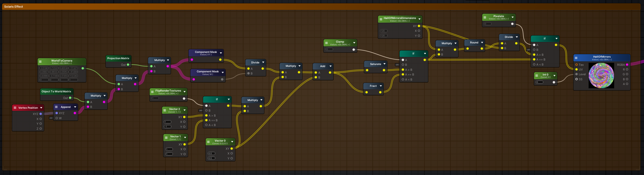644x175 pixels.
Task: Select the Object To World Matrix node title
Action: point(56,91)
